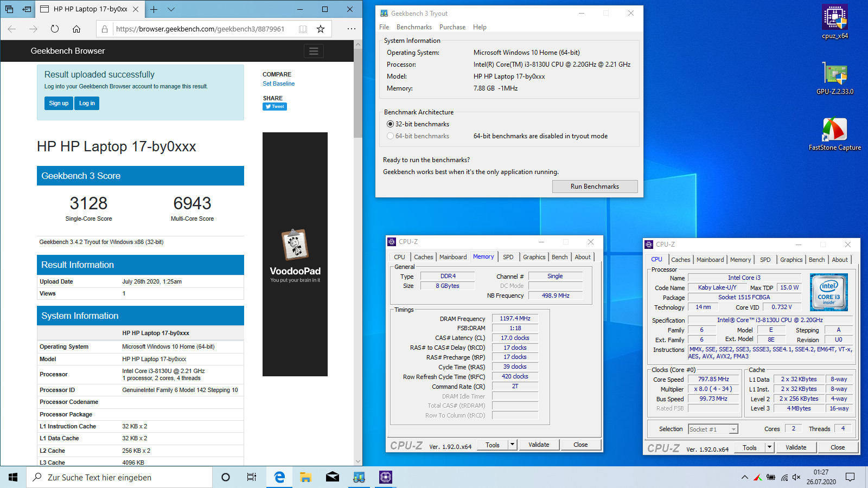Click Validate in Memory CPU-Z window
Screen dimensions: 868x488
[539, 445]
